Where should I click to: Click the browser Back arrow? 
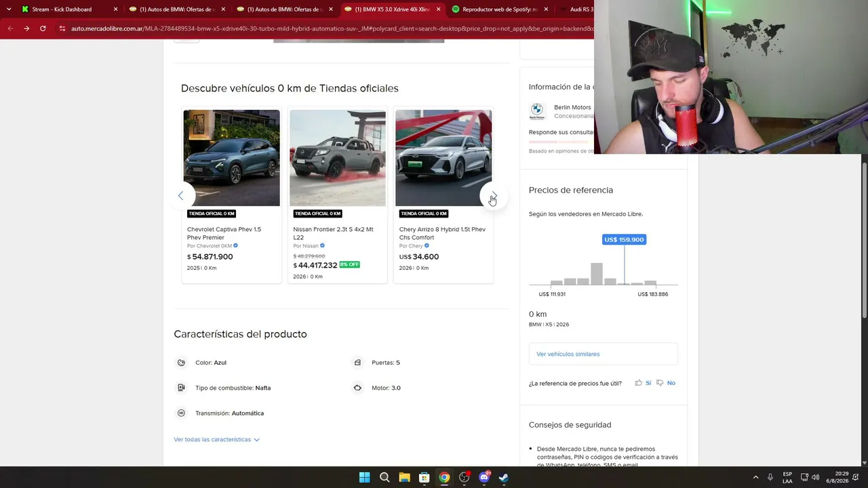click(x=10, y=28)
